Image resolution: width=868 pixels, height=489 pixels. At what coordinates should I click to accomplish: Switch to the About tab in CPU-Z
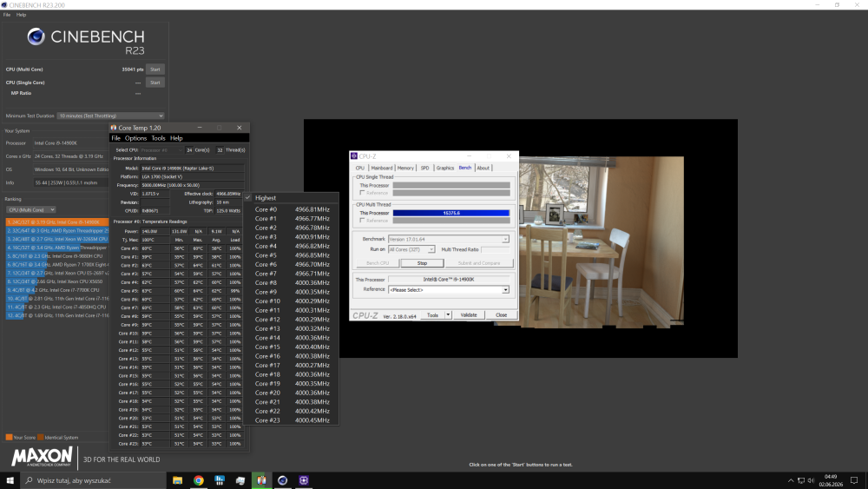click(x=483, y=168)
